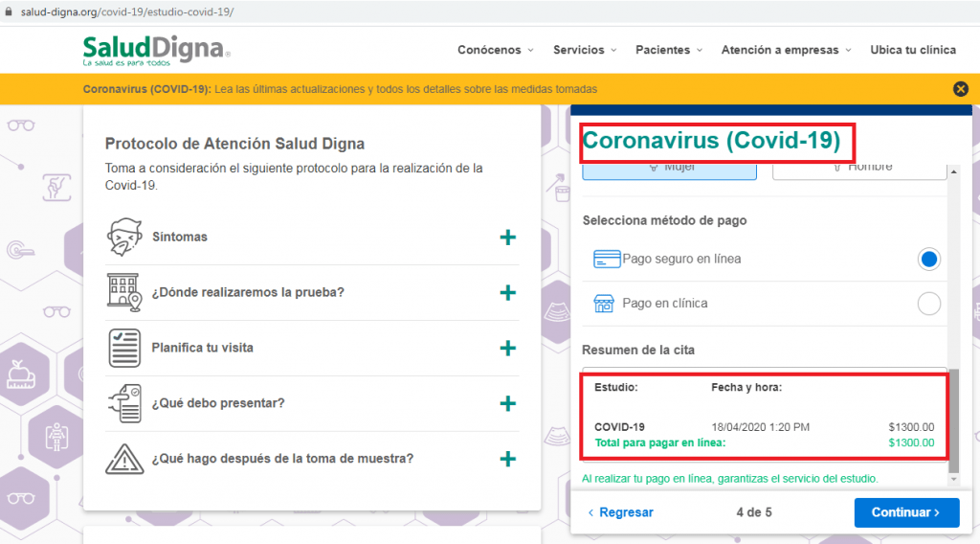
Task: Click the hand-holding-document icon
Action: (124, 403)
